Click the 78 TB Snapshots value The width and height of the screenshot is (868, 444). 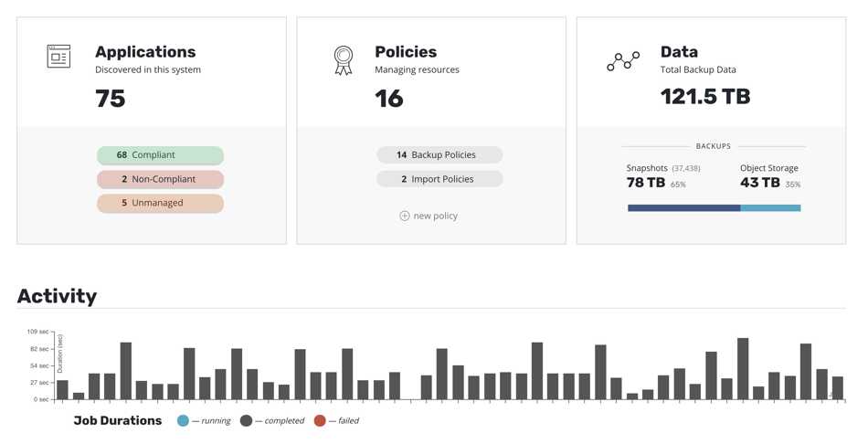(645, 183)
